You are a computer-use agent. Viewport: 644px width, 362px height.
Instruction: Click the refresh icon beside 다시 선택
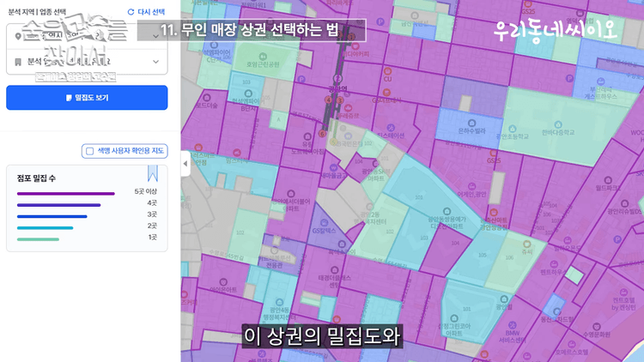coord(131,12)
